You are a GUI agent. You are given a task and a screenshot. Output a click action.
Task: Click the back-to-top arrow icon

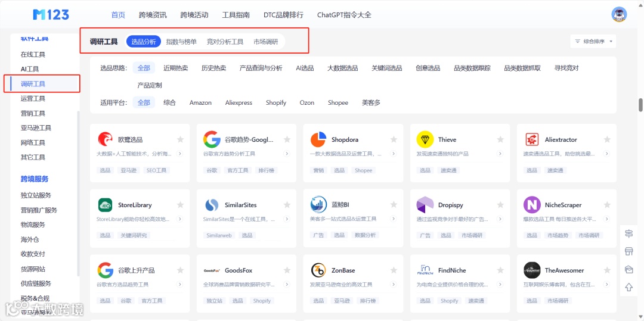click(629, 288)
